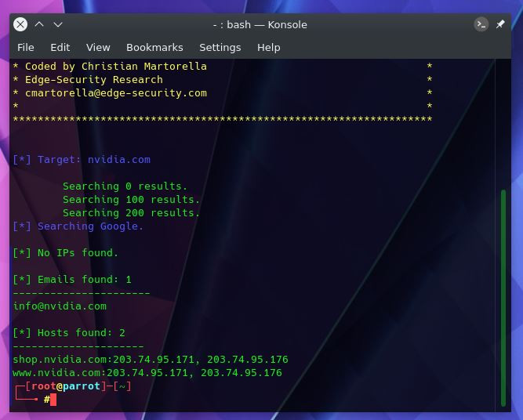Open the Edit menu
This screenshot has height=420, width=523.
(60, 47)
